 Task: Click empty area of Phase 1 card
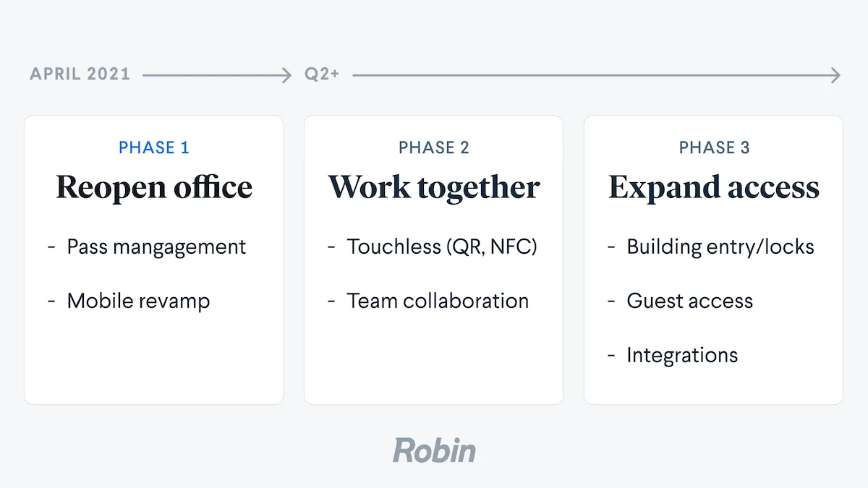coord(154,361)
